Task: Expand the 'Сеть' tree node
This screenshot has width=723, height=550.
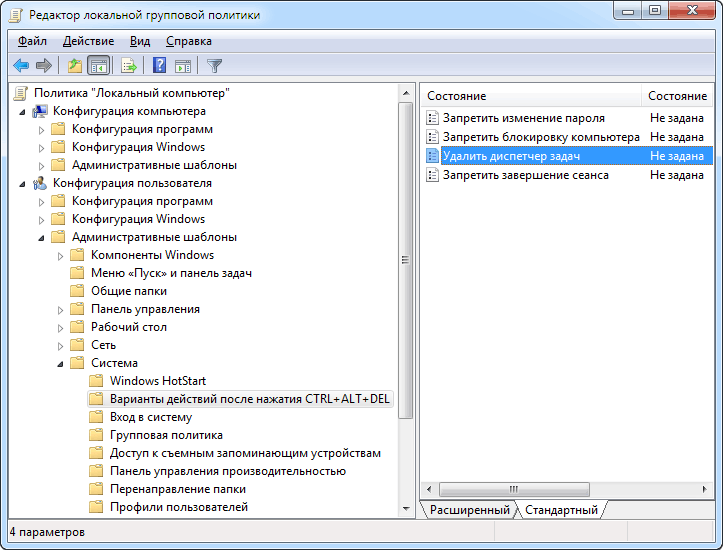Action: point(60,346)
